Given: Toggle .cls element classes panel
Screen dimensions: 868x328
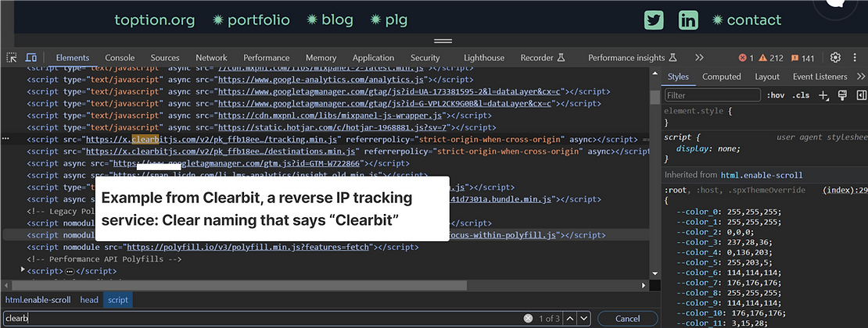Looking at the screenshot, I should pos(801,95).
